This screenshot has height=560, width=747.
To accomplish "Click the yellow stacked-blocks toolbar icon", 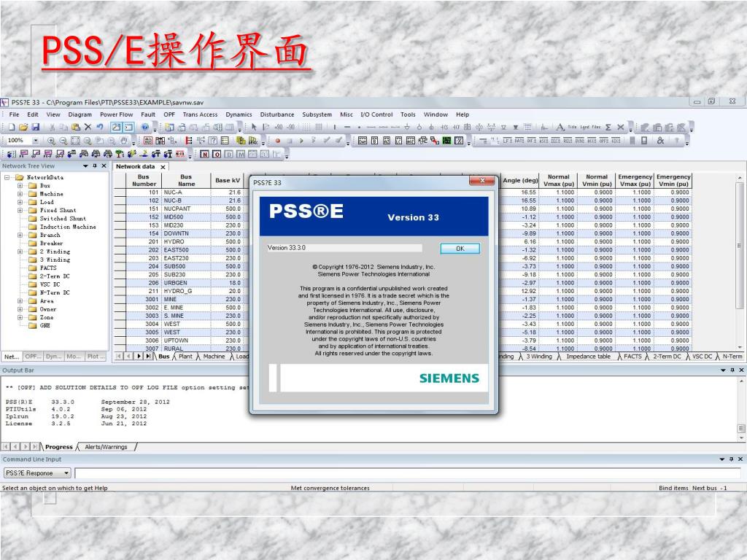I will (241, 141).
